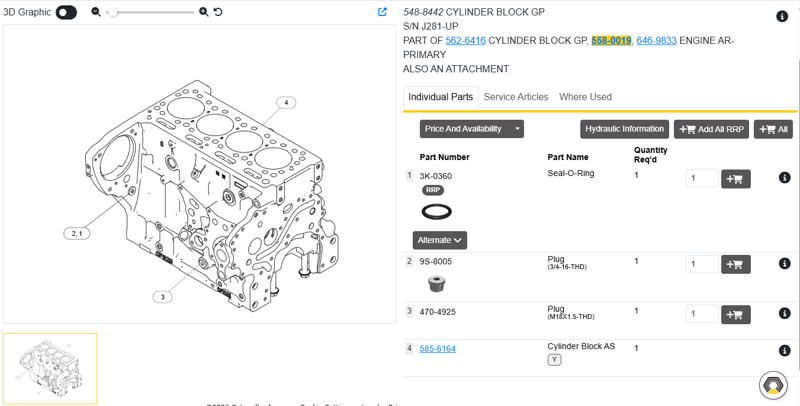Reset diagram view with rotate icon
The image size is (800, 406).
pyautogui.click(x=218, y=12)
